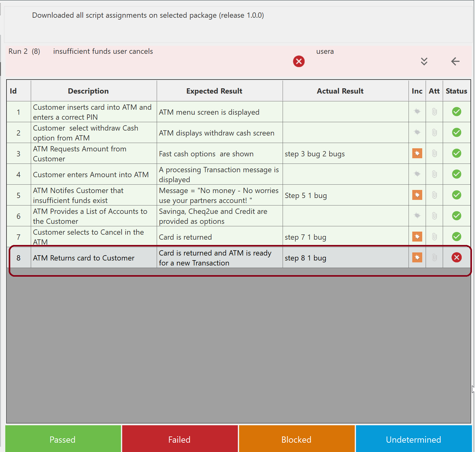Toggle the status checkmark for step 6
The width and height of the screenshot is (476, 452).
tap(456, 216)
